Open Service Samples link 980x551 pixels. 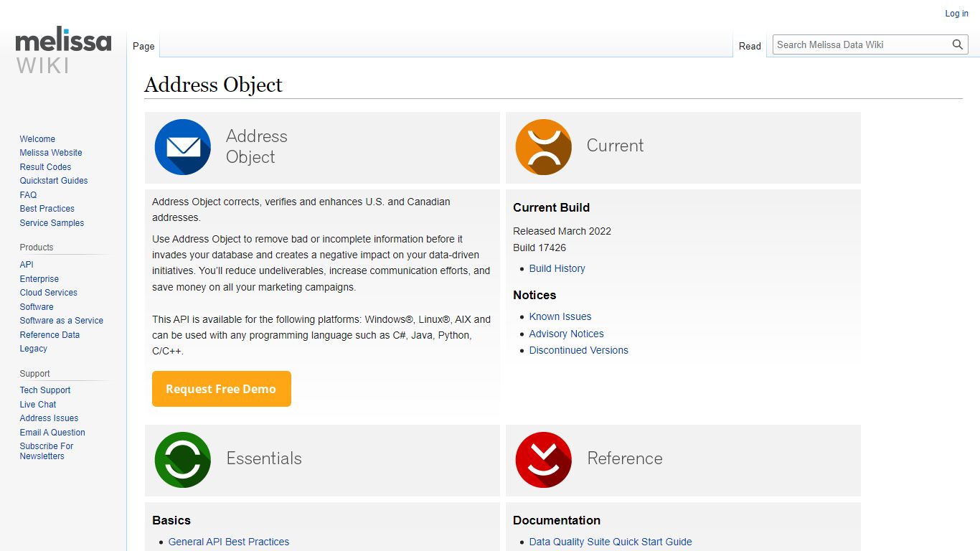(x=52, y=223)
